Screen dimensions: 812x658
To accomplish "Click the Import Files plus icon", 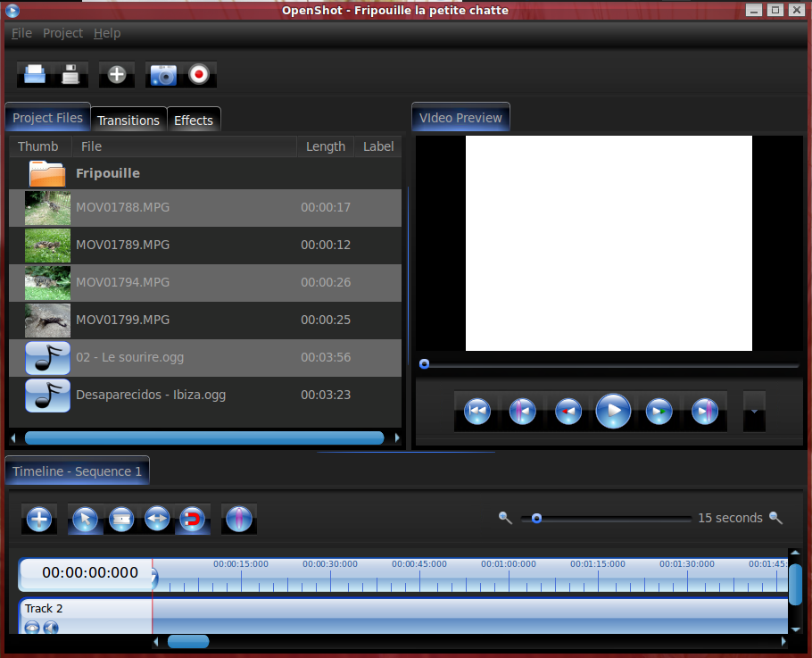I will [x=117, y=75].
